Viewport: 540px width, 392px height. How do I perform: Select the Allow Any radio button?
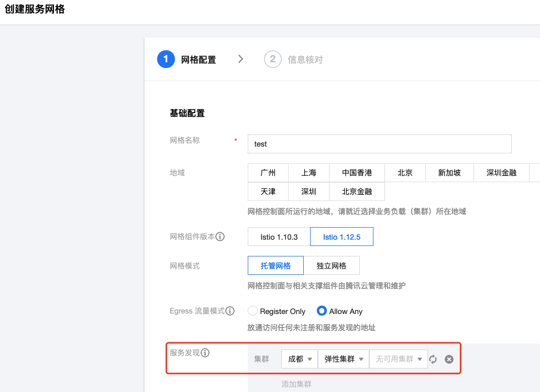(322, 311)
